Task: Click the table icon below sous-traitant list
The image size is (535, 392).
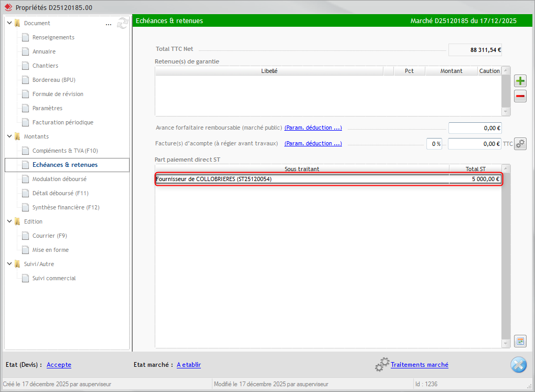Action: [520, 341]
